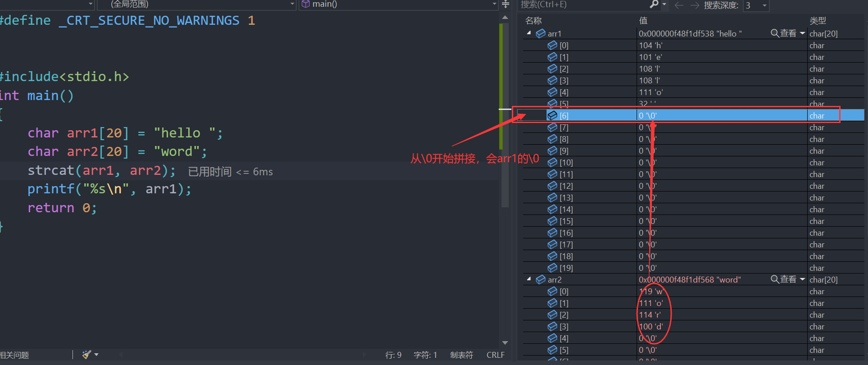The width and height of the screenshot is (868, 365).
Task: Open the 全局范围 scope dropdown
Action: [196, 4]
